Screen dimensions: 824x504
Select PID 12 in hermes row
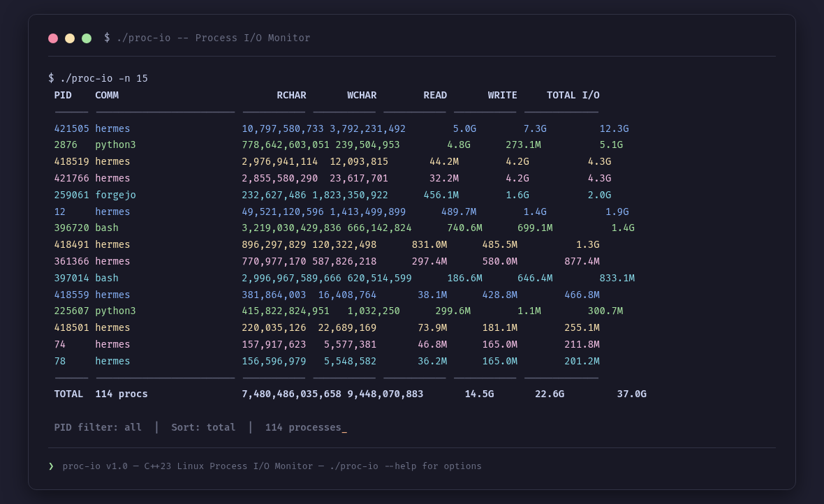pyautogui.click(x=60, y=212)
